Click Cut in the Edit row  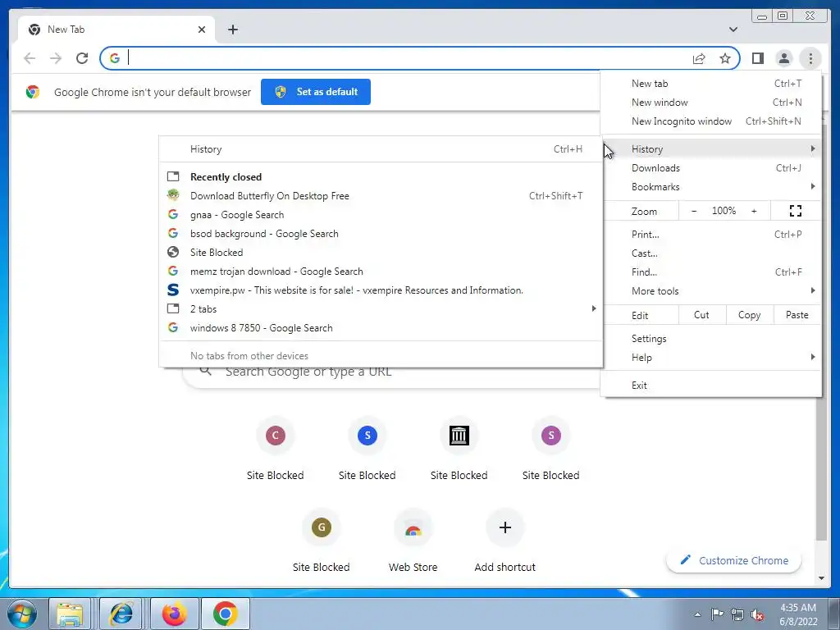(702, 315)
